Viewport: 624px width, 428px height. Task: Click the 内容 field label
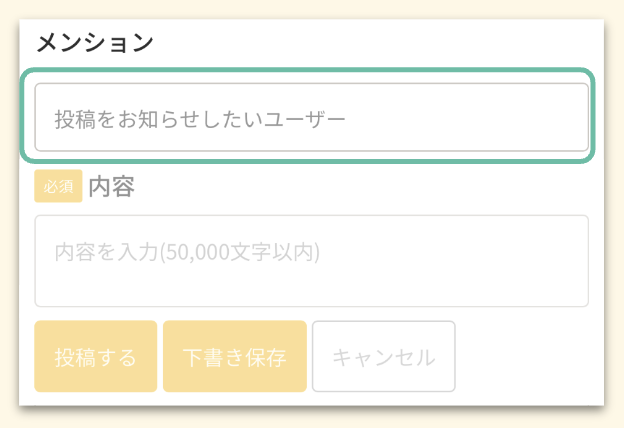point(111,186)
